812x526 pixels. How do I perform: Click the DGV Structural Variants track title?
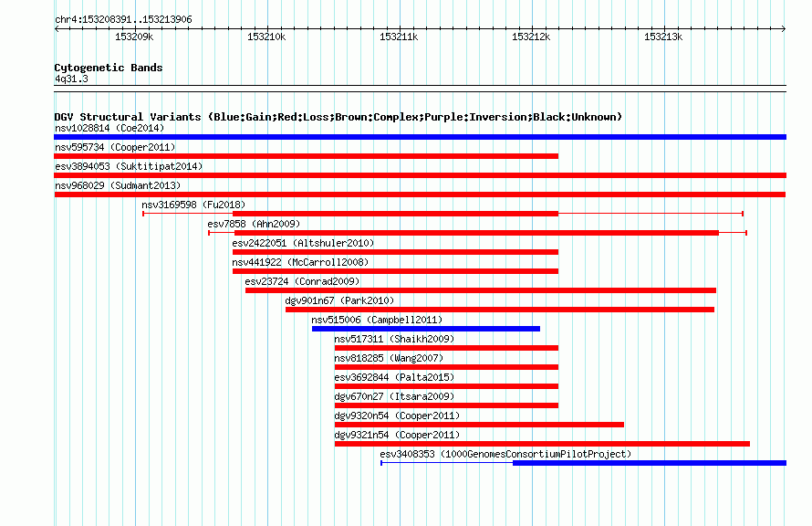(338, 117)
